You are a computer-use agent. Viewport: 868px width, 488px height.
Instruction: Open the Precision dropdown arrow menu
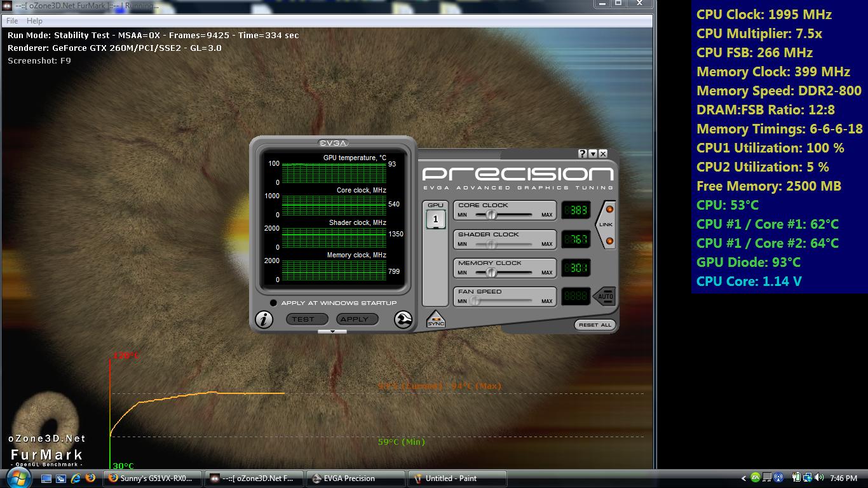[593, 154]
